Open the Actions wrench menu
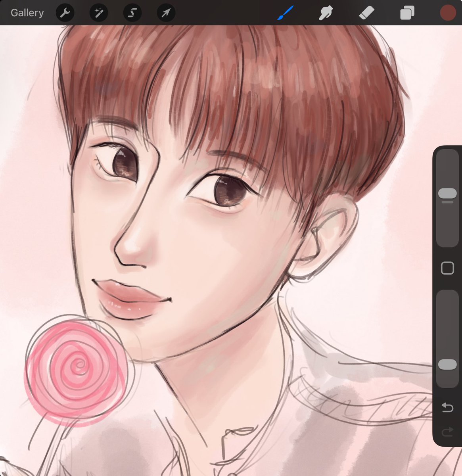Viewport: 462px width, 476px height. [65, 13]
